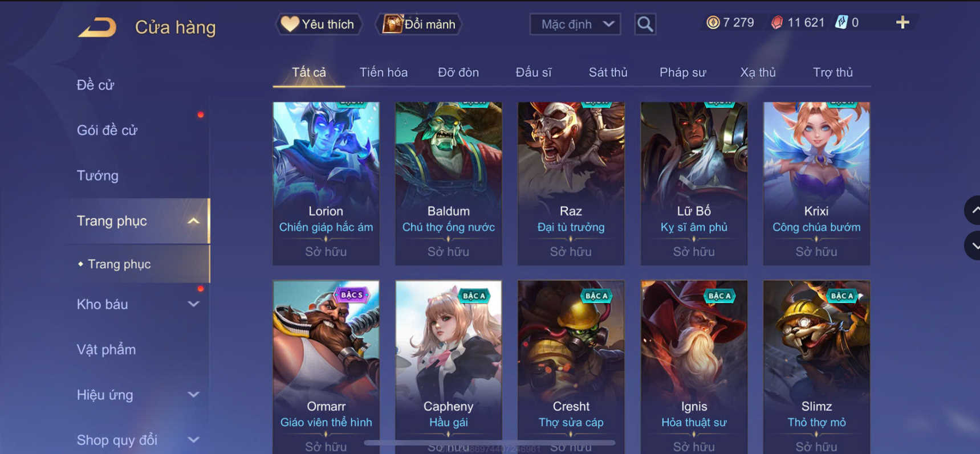Click the horizontal scrollbar at bottom

tap(489, 443)
